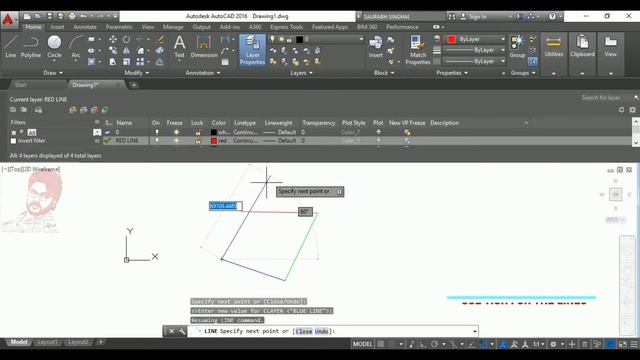The width and height of the screenshot is (640, 360).
Task: Expand the Groups panel dropdown
Action: [x=523, y=73]
